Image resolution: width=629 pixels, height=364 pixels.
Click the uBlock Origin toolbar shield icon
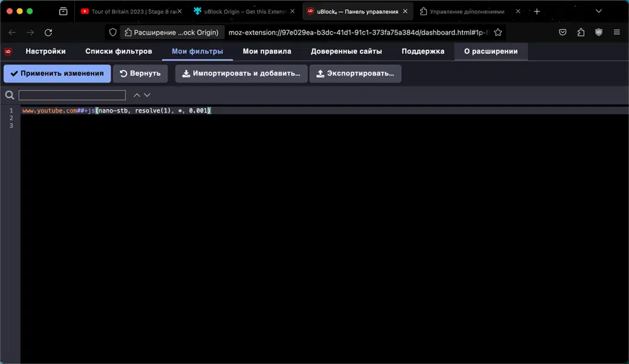tap(599, 33)
